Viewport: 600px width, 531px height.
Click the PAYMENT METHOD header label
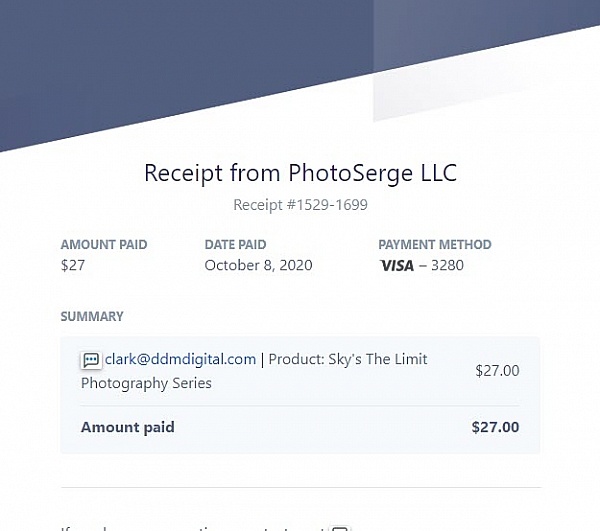pyautogui.click(x=435, y=245)
